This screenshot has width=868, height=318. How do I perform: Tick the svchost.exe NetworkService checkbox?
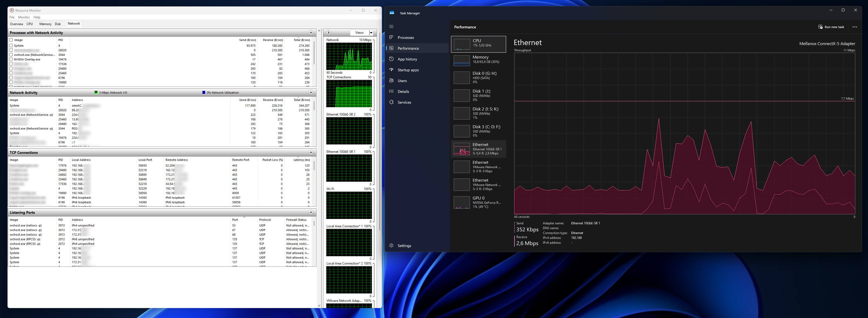11,55
